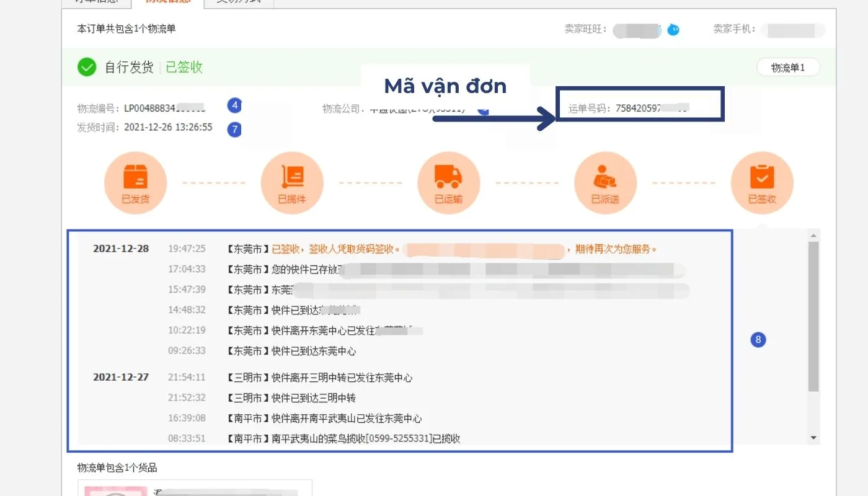868x496 pixels.
Task: Click the 10:22:19 快件离开东莞中心 entry
Action: tap(295, 330)
